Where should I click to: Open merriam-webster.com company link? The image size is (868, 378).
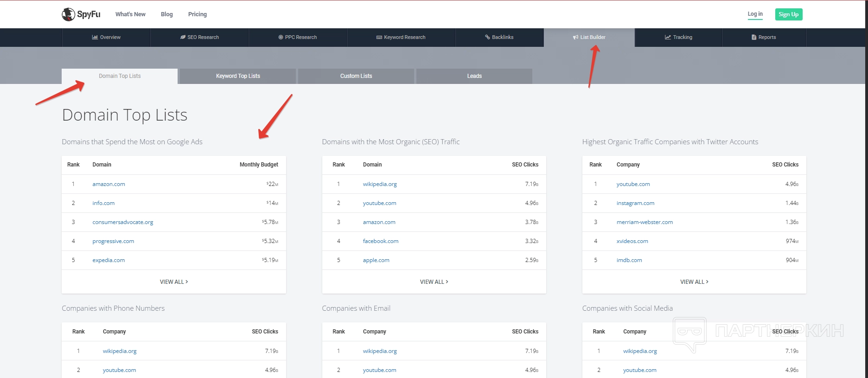(644, 222)
